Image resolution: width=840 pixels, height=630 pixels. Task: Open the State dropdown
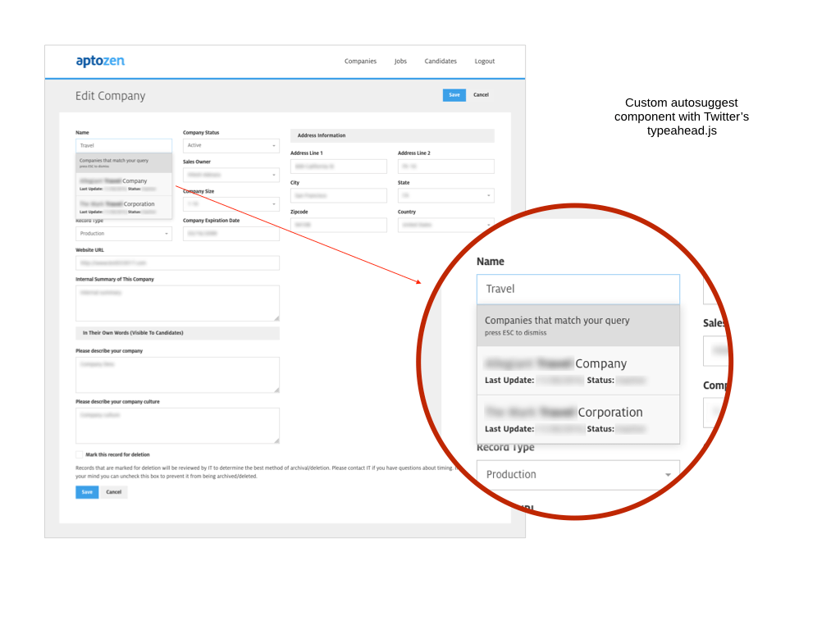coord(445,196)
